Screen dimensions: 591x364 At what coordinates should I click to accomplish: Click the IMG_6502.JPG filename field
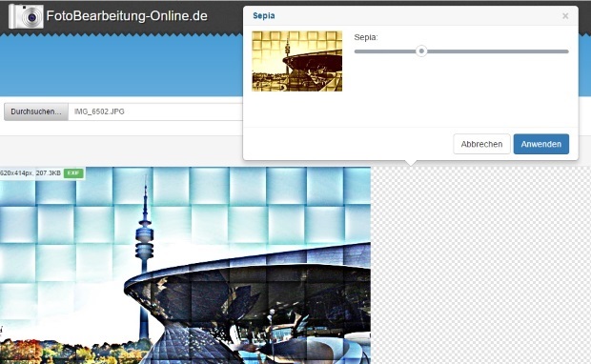(155, 111)
